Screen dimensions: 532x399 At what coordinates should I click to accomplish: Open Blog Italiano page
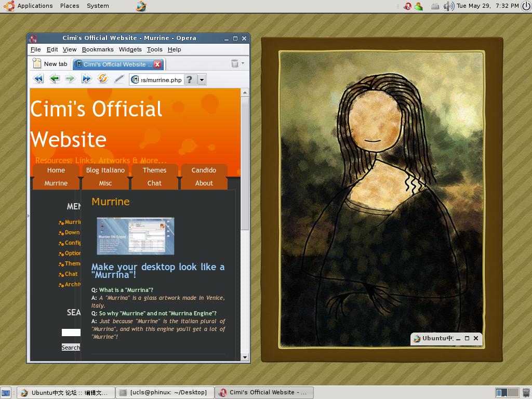pos(105,170)
